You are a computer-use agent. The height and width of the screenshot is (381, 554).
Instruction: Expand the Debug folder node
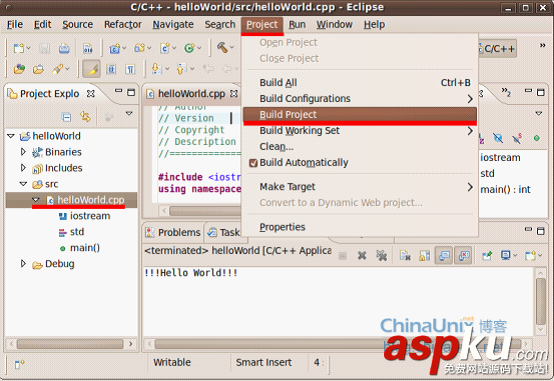[x=23, y=264]
